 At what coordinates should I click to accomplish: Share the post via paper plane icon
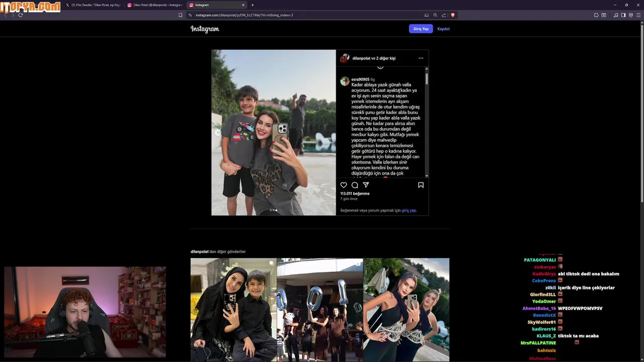366,185
